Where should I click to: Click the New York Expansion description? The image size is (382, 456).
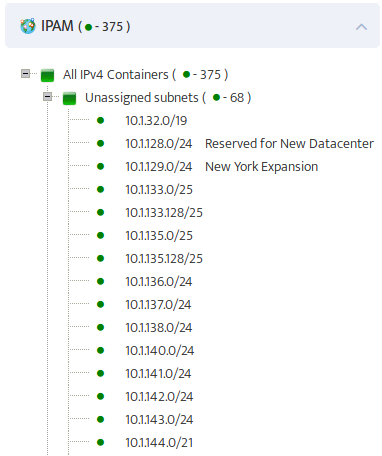coord(262,167)
